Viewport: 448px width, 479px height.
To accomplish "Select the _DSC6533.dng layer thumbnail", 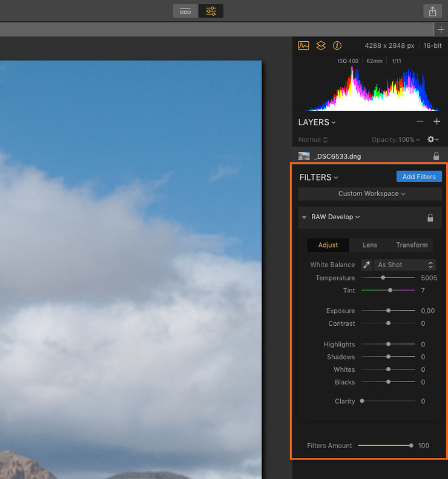I will (304, 156).
